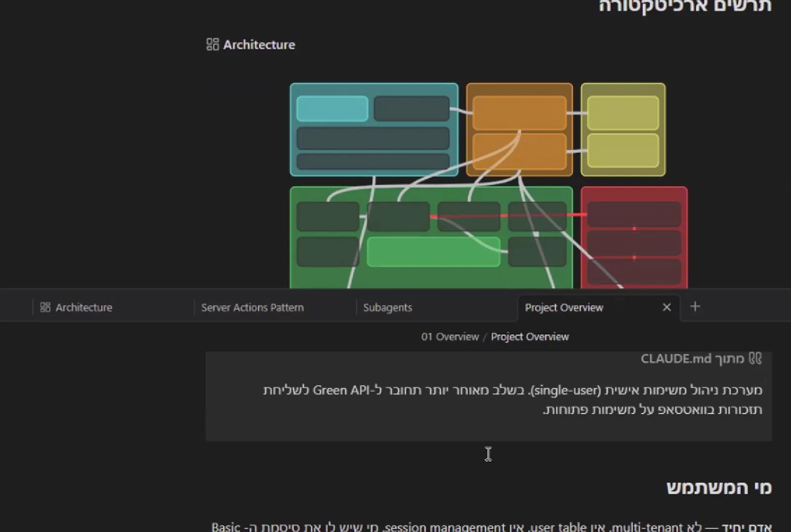Click the Green API paragraph in the callout
The width and height of the screenshot is (791, 532).
point(513,400)
